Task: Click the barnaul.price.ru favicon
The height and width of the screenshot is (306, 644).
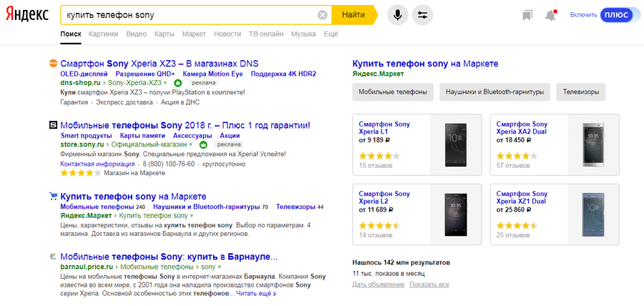Action: (x=53, y=257)
